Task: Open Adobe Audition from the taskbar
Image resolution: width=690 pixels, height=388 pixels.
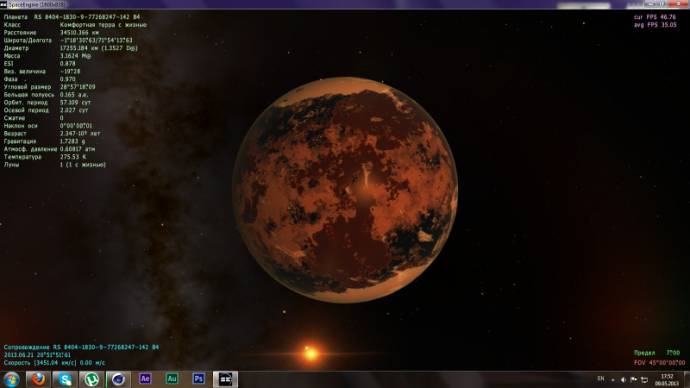Action: click(172, 379)
